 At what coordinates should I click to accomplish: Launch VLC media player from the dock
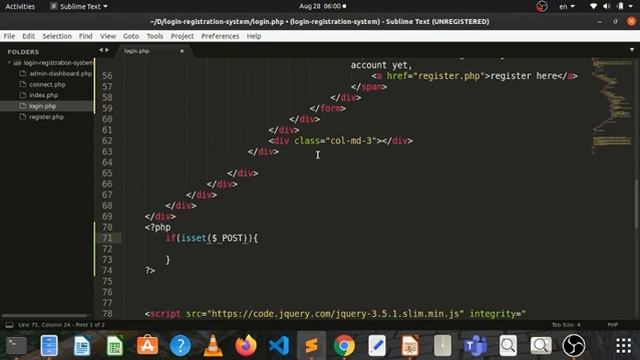(213, 345)
